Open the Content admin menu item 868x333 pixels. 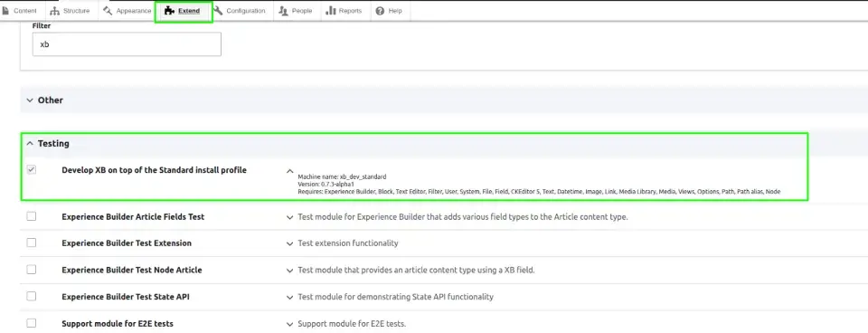(20, 11)
